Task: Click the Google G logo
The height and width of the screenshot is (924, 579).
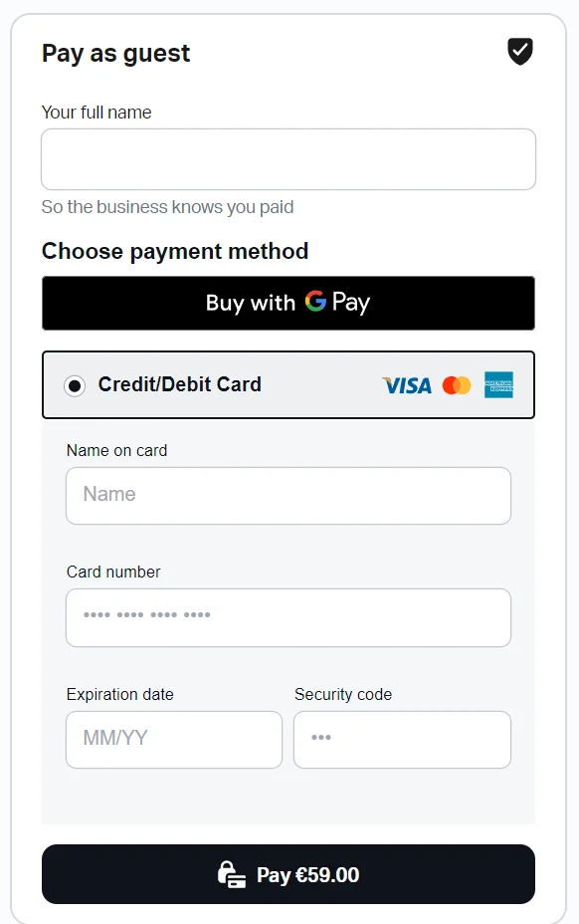Action: pos(315,301)
